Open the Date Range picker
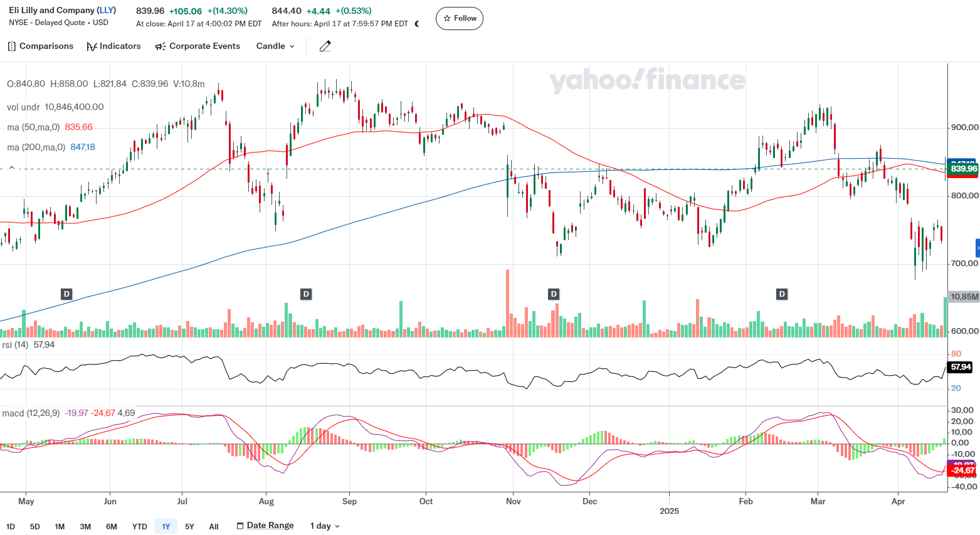 click(x=265, y=526)
